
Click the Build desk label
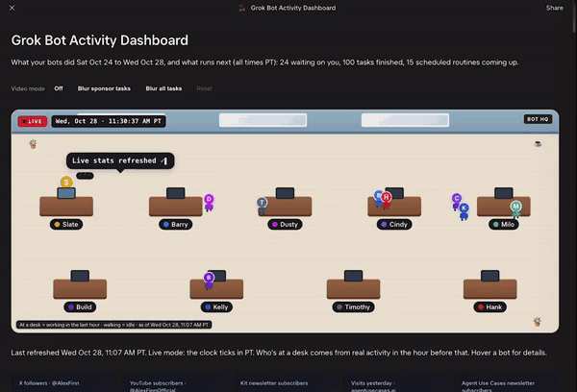tap(80, 307)
